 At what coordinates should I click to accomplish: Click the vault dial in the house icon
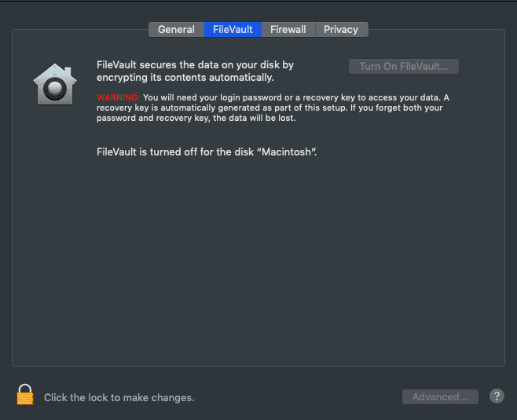point(55,88)
